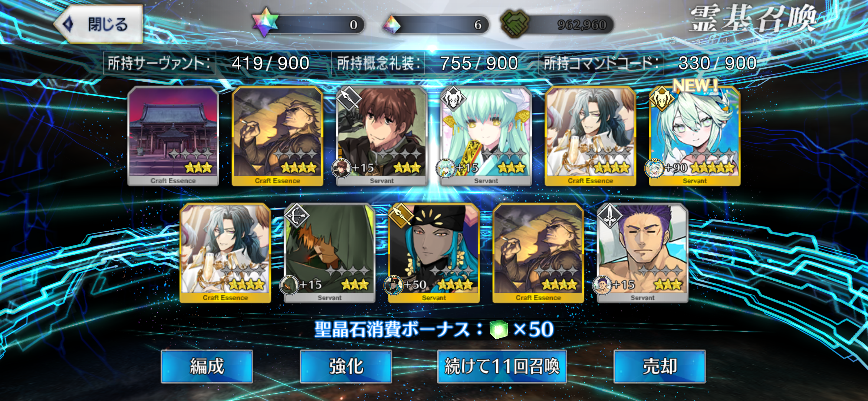Tap the gold Berserker icon on NEW servant

coord(661,98)
